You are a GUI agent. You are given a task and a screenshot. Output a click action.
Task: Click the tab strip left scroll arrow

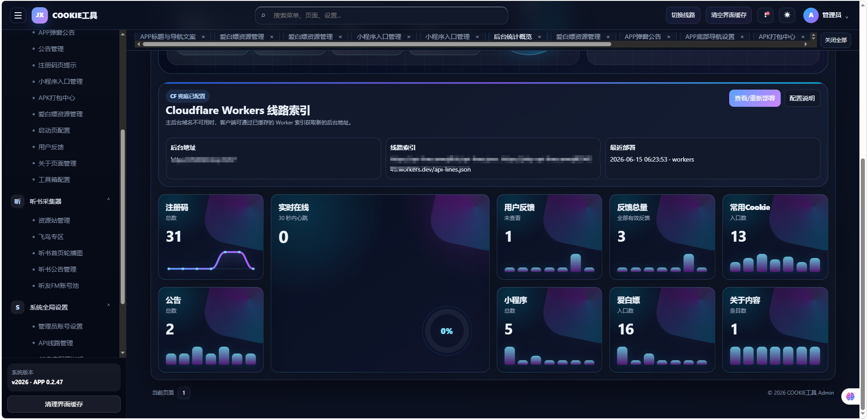point(138,44)
